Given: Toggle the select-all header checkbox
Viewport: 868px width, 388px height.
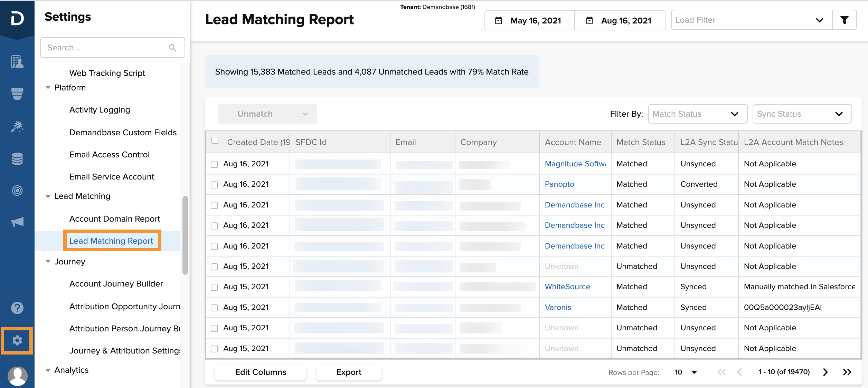Looking at the screenshot, I should click(215, 140).
